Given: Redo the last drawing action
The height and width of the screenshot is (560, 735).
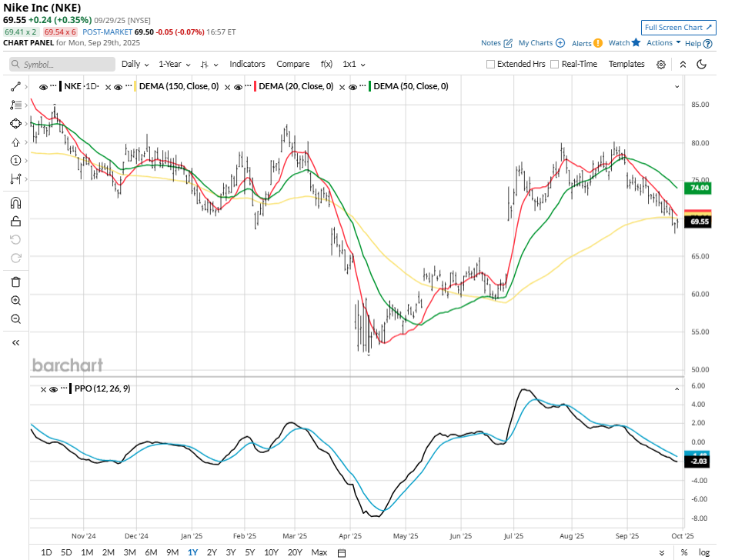Looking at the screenshot, I should tap(15, 258).
